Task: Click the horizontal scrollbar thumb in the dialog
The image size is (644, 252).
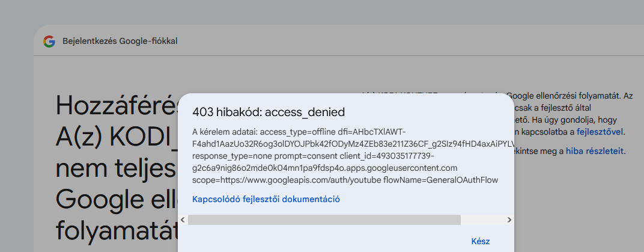Action: 324,220
